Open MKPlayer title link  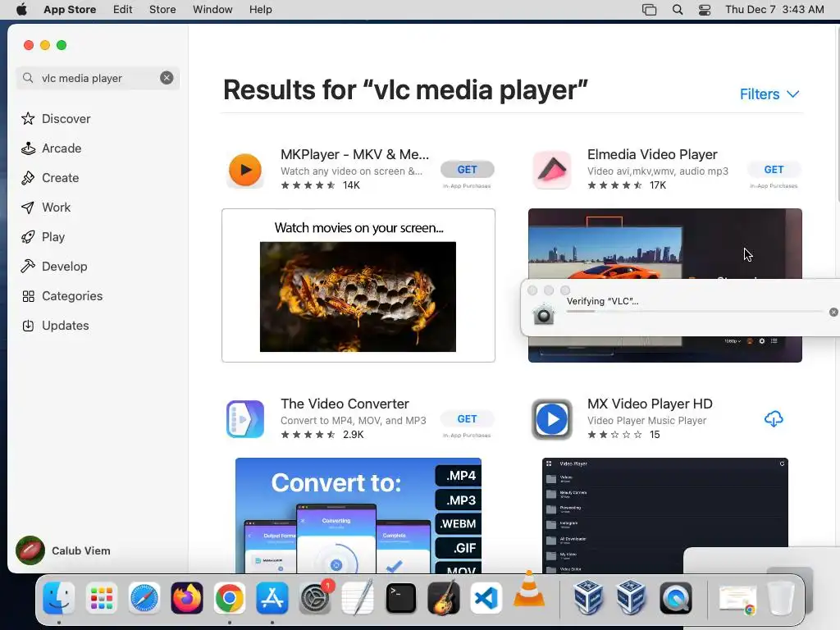click(354, 154)
